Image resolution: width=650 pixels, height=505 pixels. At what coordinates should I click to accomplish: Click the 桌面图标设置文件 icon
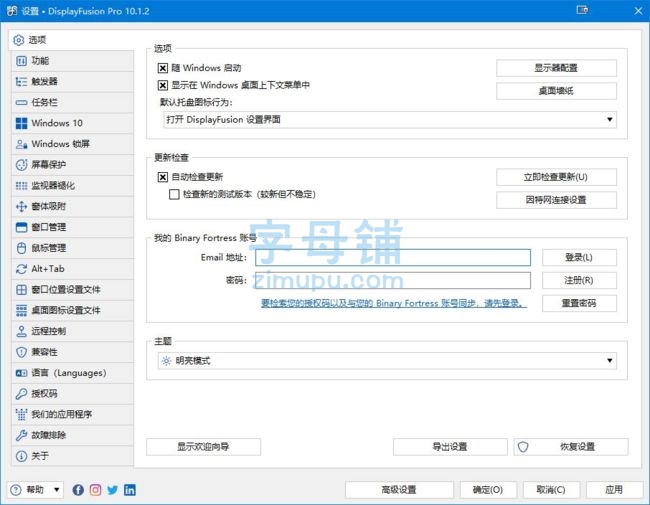coord(21,310)
